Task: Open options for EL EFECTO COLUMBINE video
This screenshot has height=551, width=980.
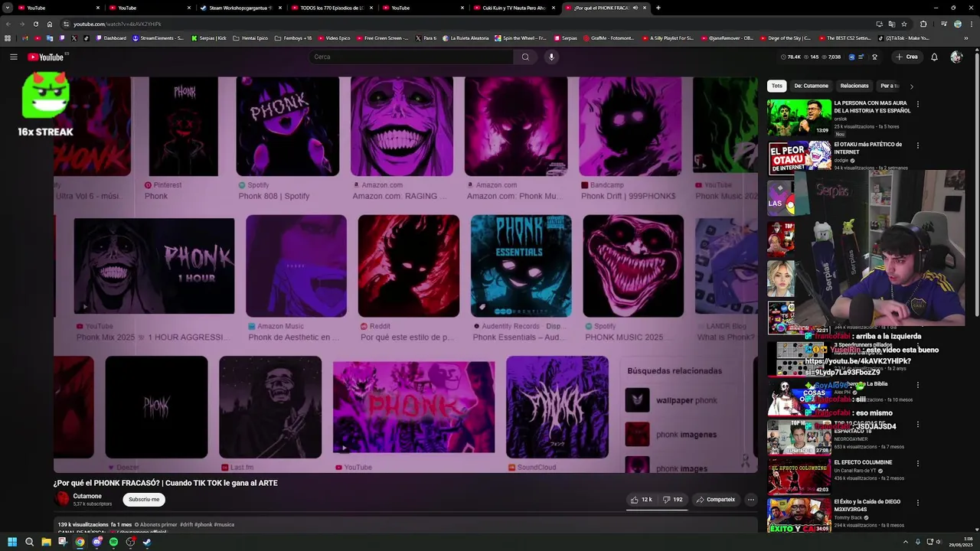Action: click(917, 464)
